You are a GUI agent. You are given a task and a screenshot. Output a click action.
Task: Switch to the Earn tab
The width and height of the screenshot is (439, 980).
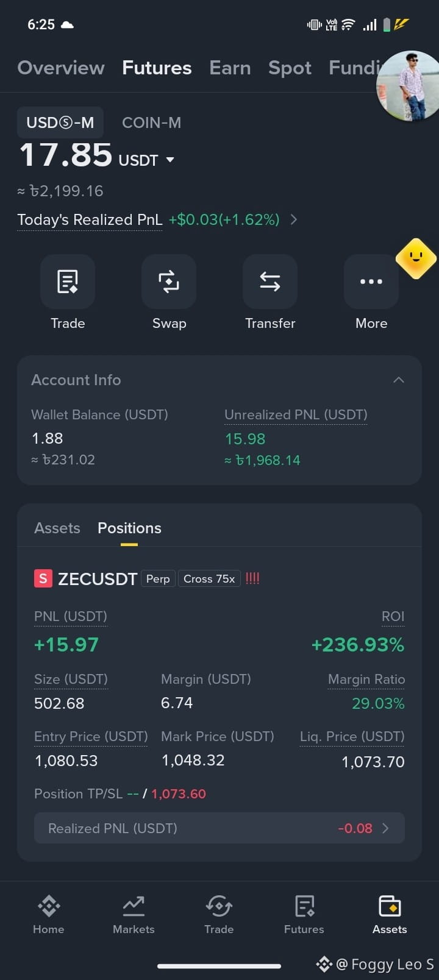coord(230,68)
